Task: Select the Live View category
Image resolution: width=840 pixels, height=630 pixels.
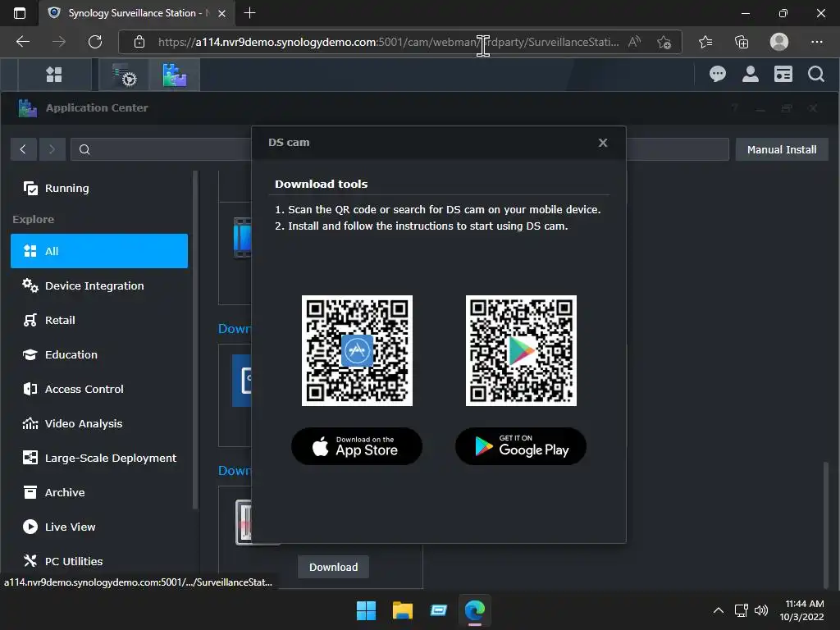Action: (99, 527)
